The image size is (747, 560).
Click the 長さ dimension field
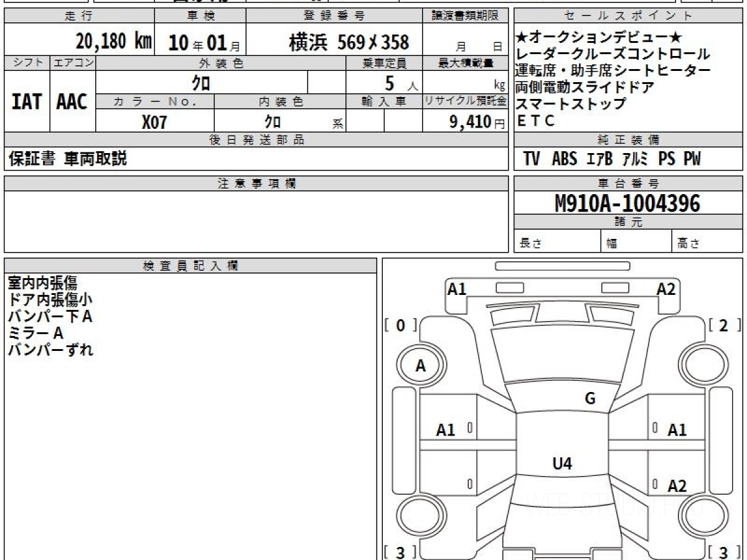[557, 244]
